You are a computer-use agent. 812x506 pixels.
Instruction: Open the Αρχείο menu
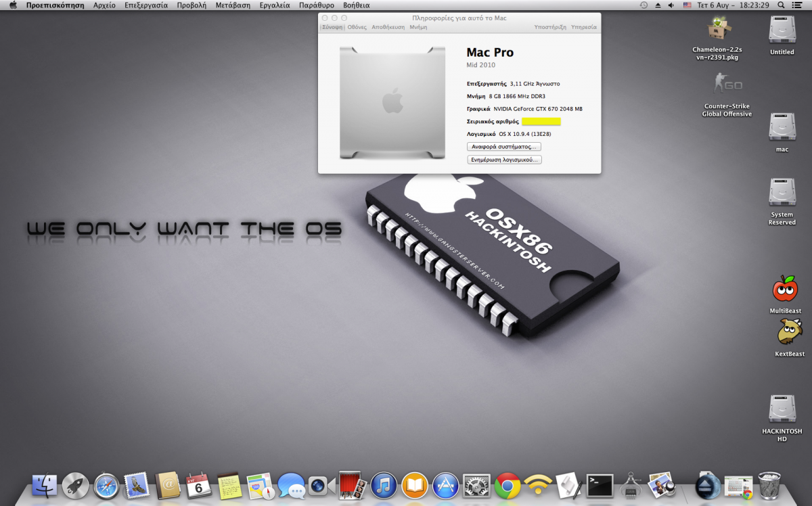coord(104,5)
